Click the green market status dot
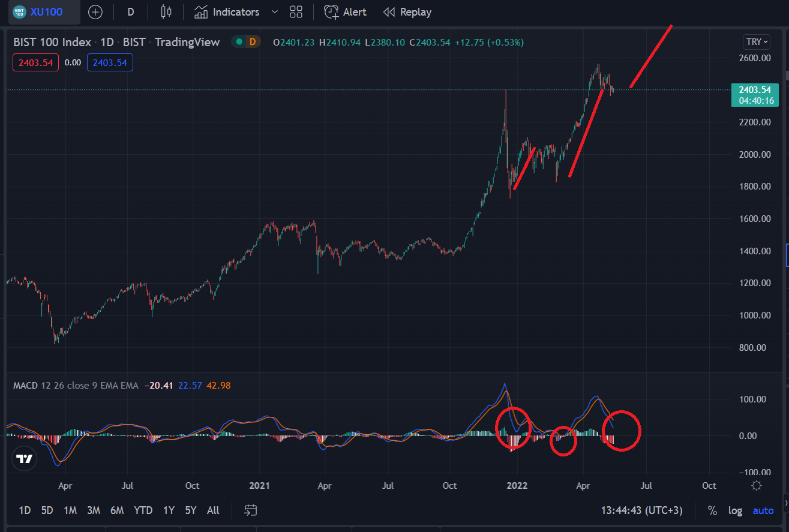This screenshot has height=532, width=789. point(239,42)
